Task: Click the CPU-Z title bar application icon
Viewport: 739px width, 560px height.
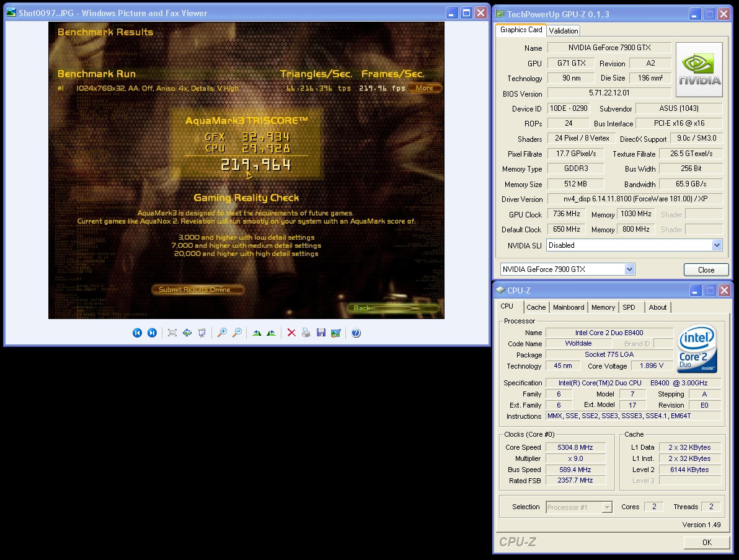Action: point(500,290)
